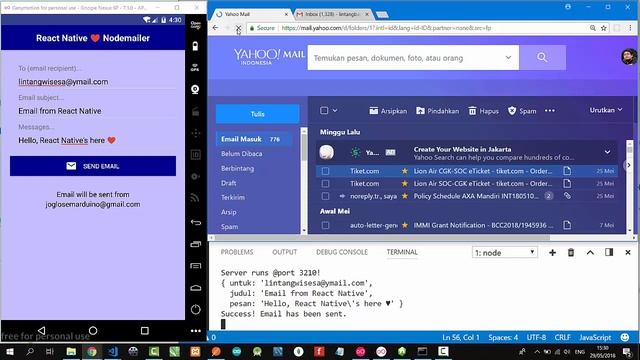Click the feedback smiley in status bar

[x=624, y=337]
